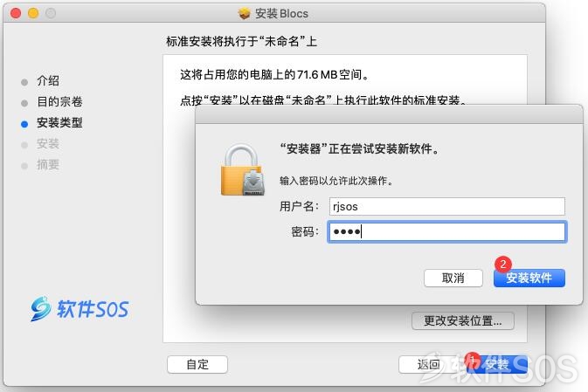The height and width of the screenshot is (392, 588).
Task: Select the 安装类型 step in sidebar
Action: tap(59, 122)
